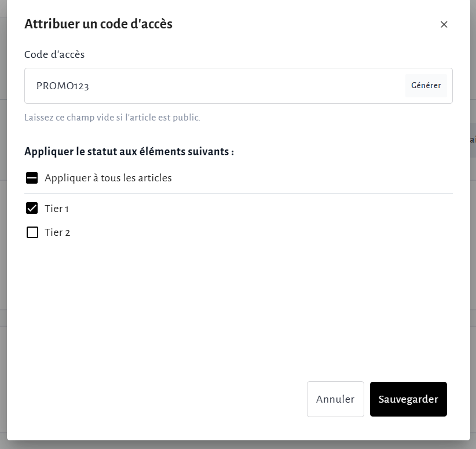The image size is (476, 449).
Task: Click the 'Appliquer le statut aux éléments suivants' heading
Action: click(129, 152)
